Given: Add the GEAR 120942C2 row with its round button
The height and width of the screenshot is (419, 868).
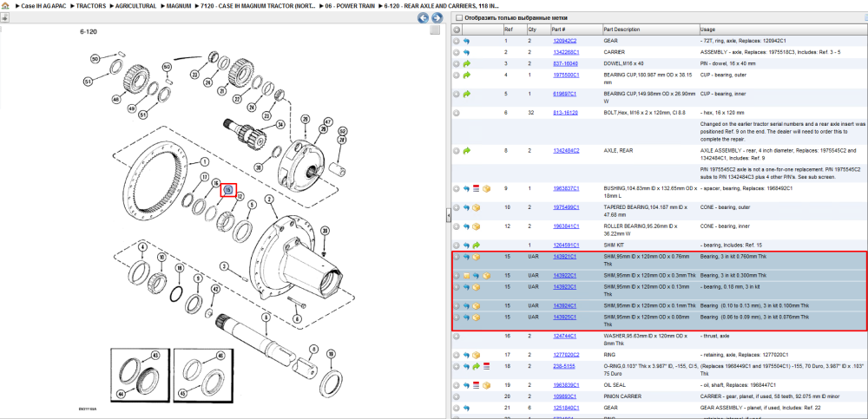Looking at the screenshot, I should (457, 41).
